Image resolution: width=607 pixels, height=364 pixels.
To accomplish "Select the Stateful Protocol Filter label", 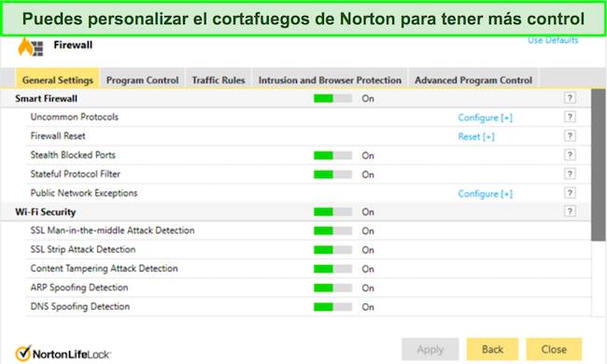I will tap(76, 174).
